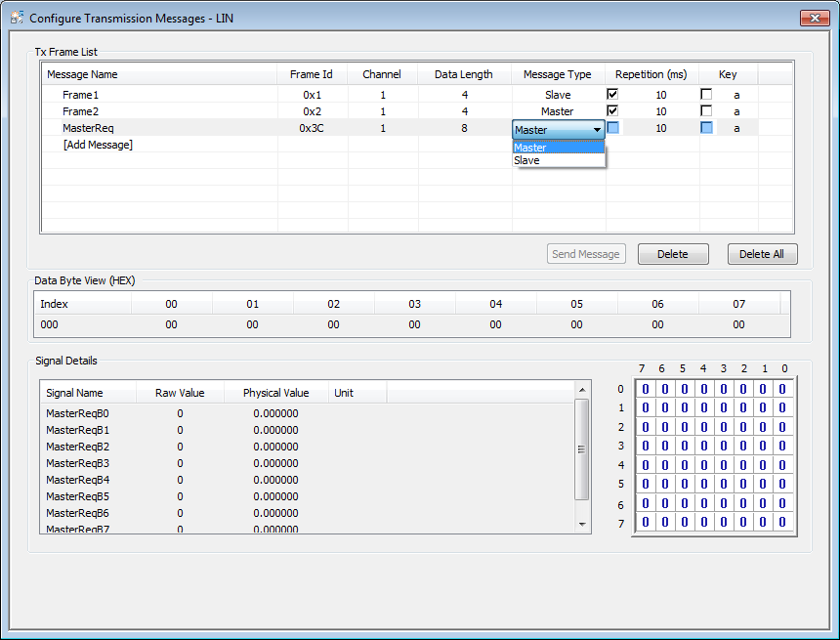The width and height of the screenshot is (840, 640).
Task: Choose Master from the message type list
Action: point(559,148)
